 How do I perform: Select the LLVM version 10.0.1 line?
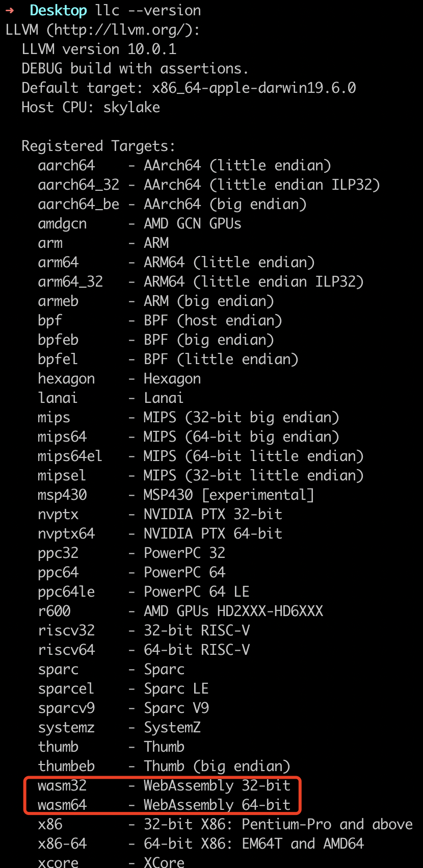point(99,49)
